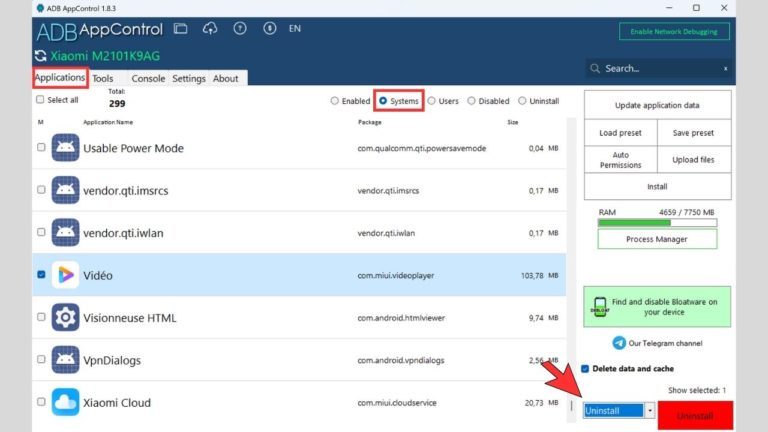Image resolution: width=768 pixels, height=432 pixels.
Task: Click the debloat phone icon
Action: pyautogui.click(x=600, y=307)
